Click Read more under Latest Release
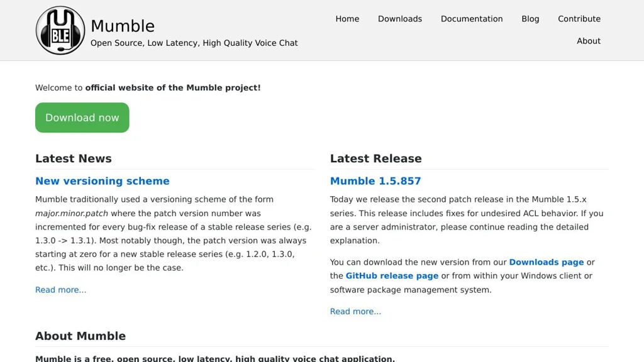Screen dimensions: 644x362 [x=355, y=311]
